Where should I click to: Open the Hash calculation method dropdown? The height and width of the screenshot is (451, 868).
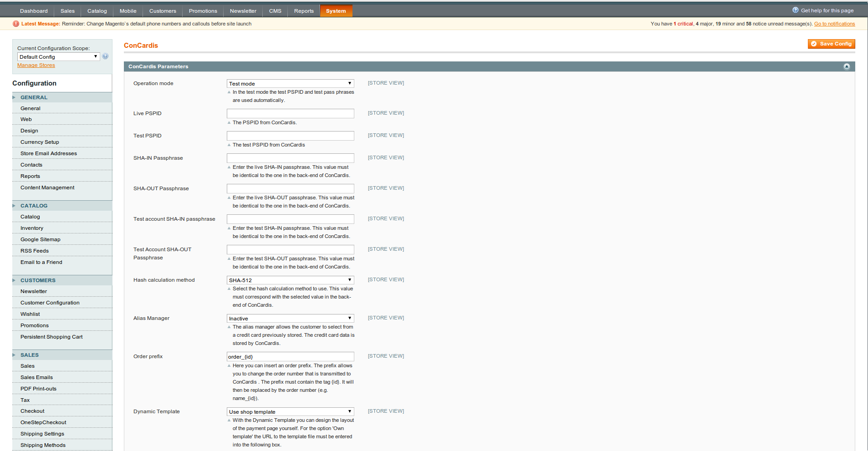(290, 280)
